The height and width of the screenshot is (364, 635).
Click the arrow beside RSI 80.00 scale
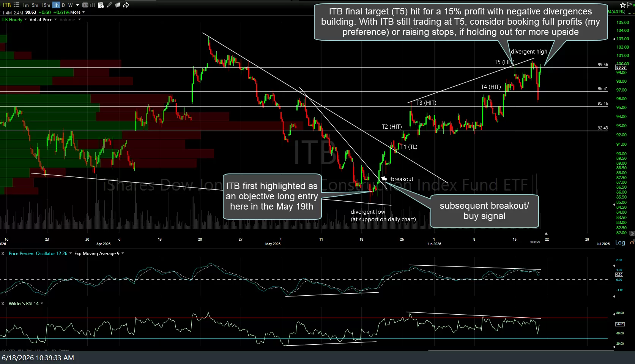(614, 314)
